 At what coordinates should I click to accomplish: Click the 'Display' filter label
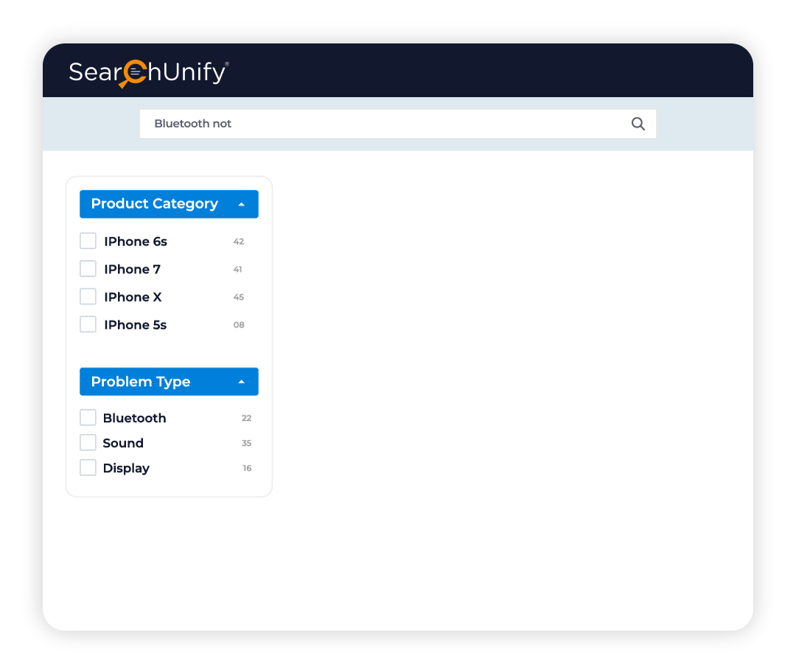[126, 469]
